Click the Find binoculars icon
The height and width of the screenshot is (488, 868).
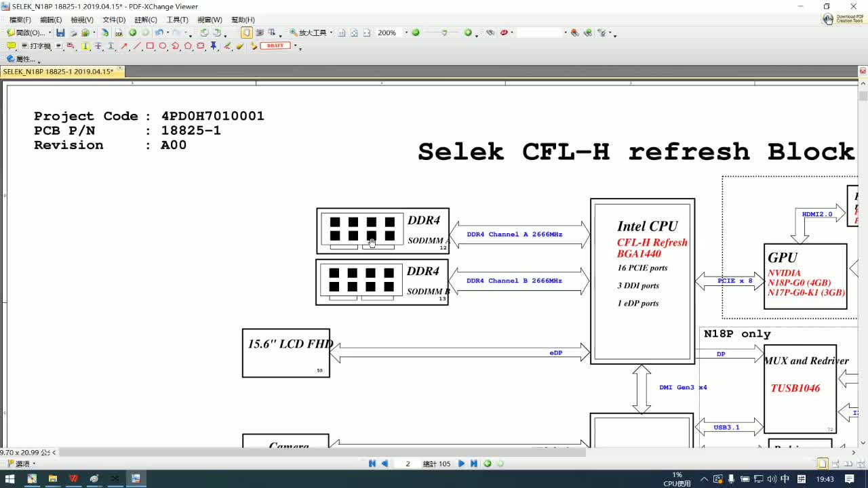click(x=490, y=33)
